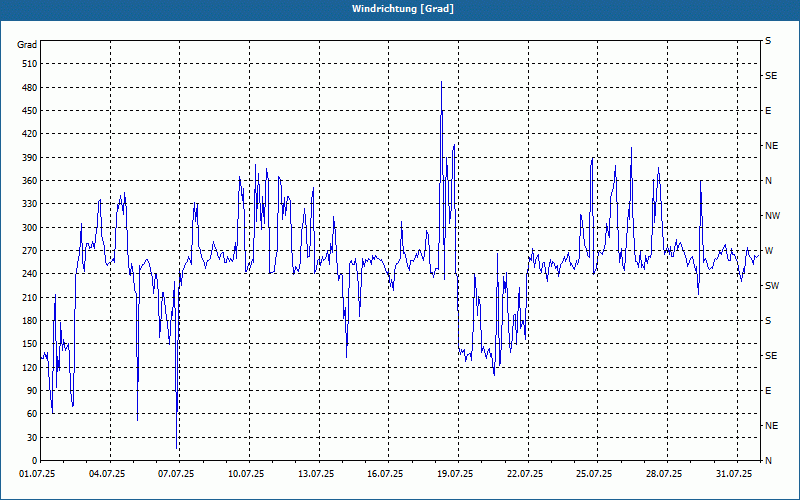800x500 pixels.
Task: Click the 150 degree axis label
Action: 30,343
